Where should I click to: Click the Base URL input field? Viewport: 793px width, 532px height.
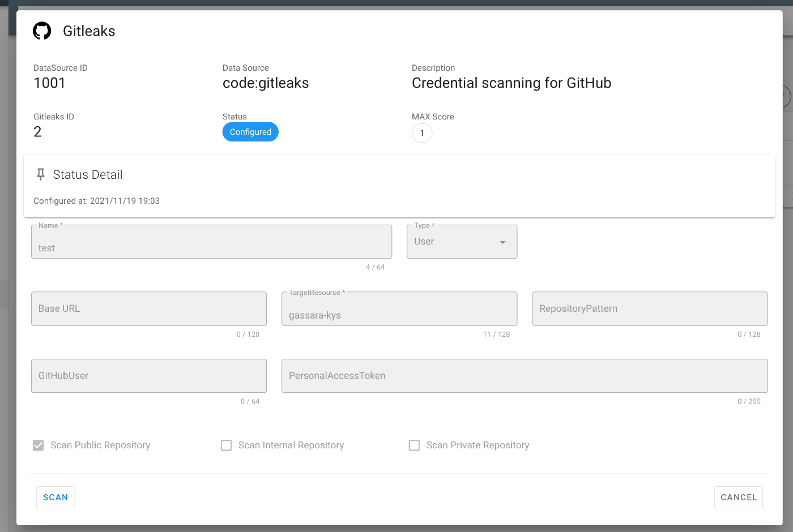149,308
